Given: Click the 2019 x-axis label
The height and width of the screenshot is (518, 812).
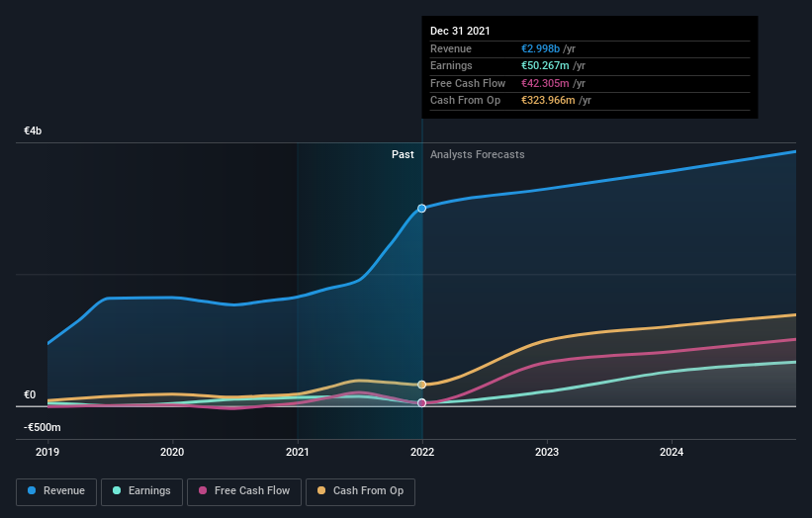Looking at the screenshot, I should [47, 453].
